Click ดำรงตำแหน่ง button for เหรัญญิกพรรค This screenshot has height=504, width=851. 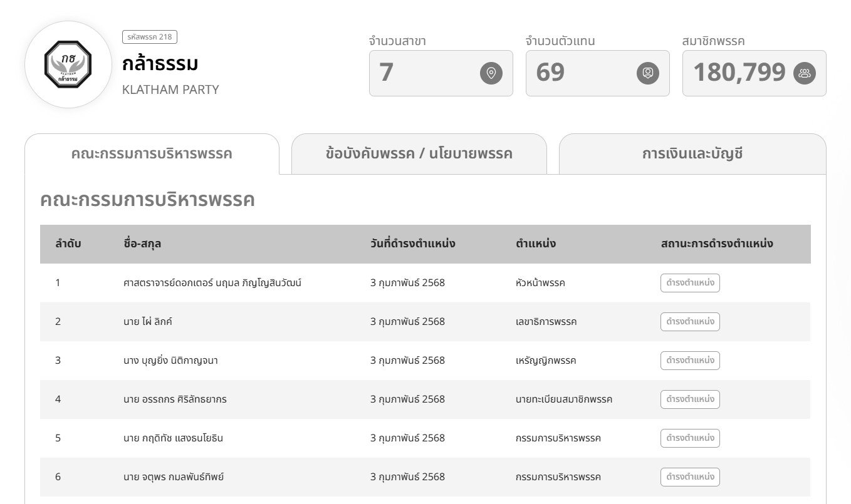[690, 360]
